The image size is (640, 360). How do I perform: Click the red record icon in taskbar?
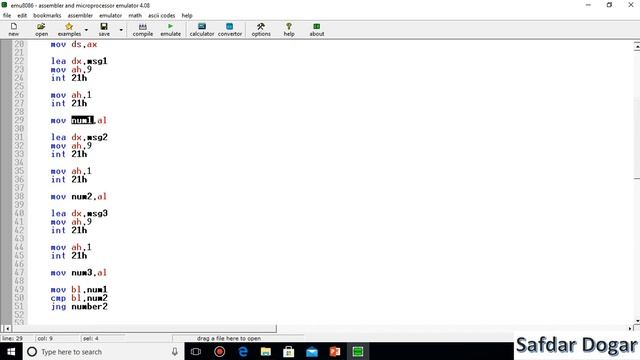[x=220, y=351]
